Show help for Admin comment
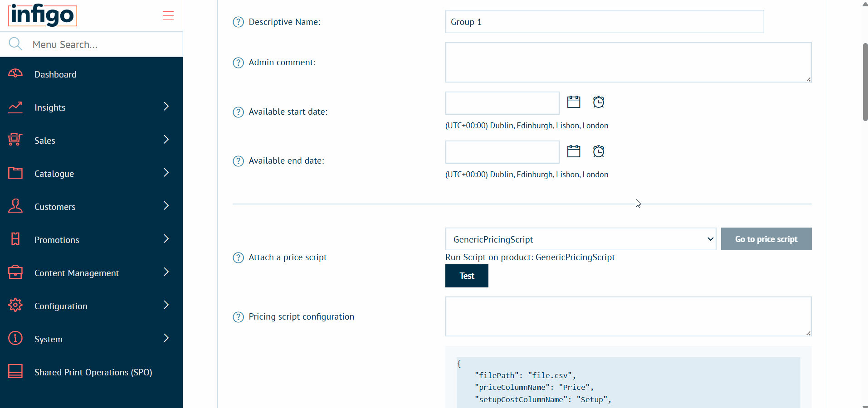 238,63
